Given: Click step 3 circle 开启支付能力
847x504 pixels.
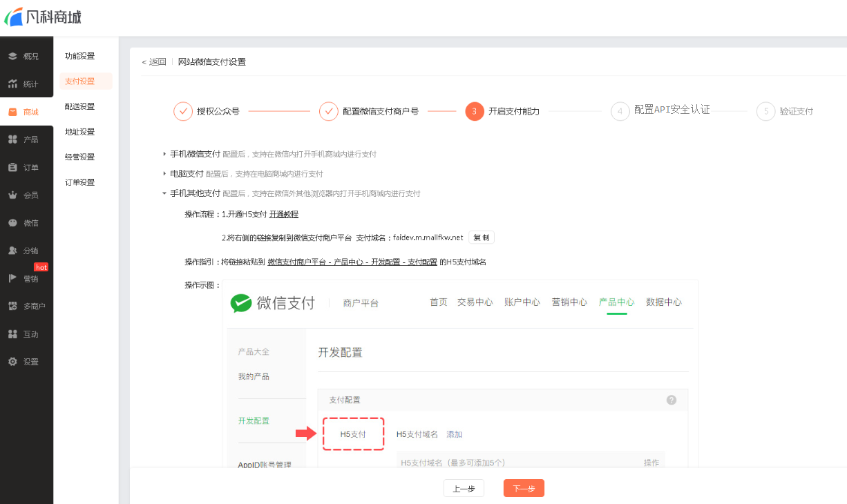Looking at the screenshot, I should click(475, 111).
